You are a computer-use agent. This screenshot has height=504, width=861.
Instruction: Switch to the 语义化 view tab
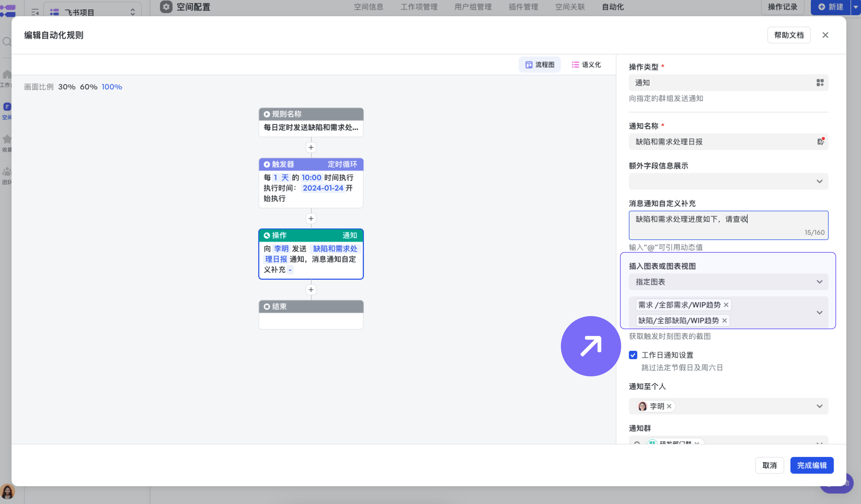586,65
